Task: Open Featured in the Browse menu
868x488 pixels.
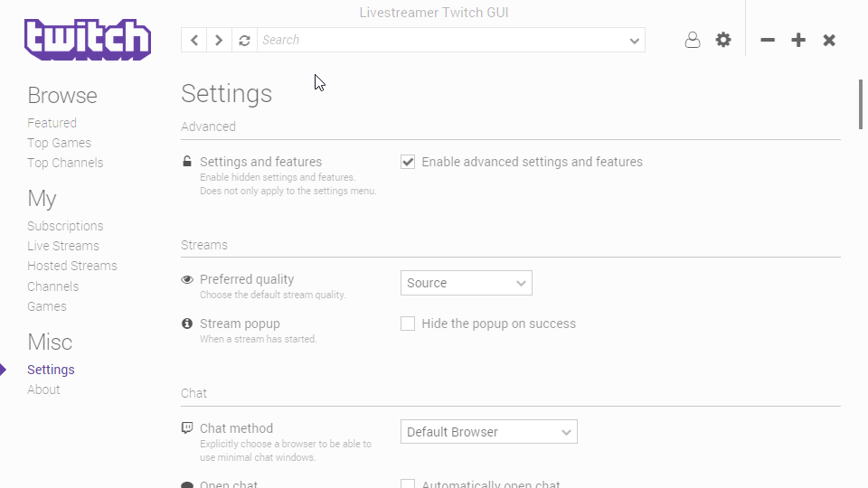Action: click(52, 123)
